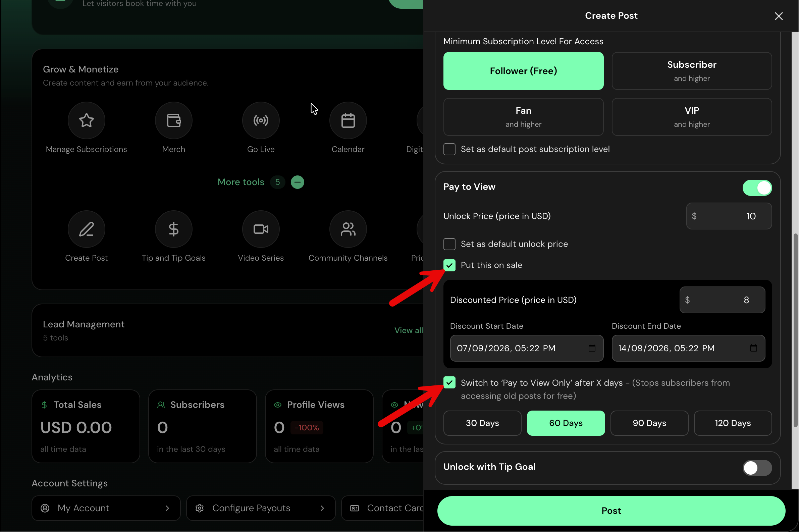The height and width of the screenshot is (532, 799).
Task: Open the My Account settings link
Action: (x=106, y=508)
